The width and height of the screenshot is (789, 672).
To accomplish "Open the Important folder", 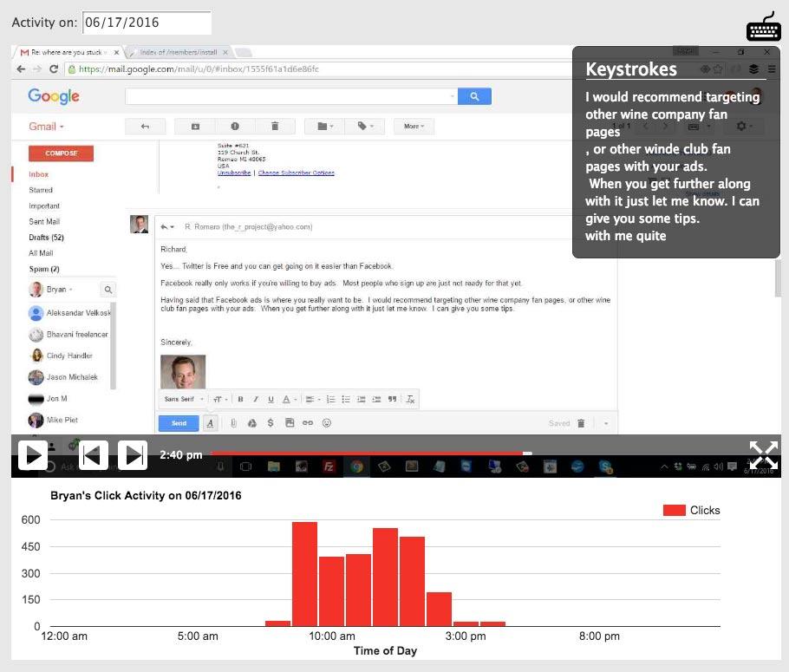I will pos(43,206).
